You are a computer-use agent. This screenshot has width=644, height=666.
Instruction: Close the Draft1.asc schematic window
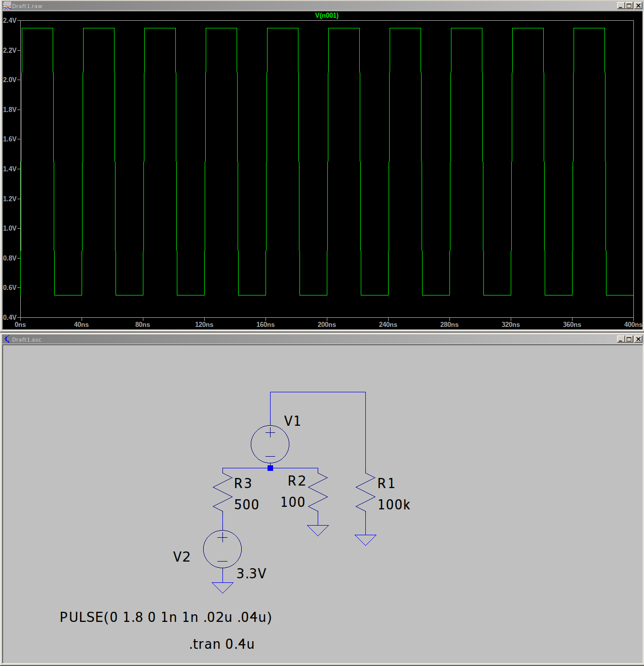[638, 339]
